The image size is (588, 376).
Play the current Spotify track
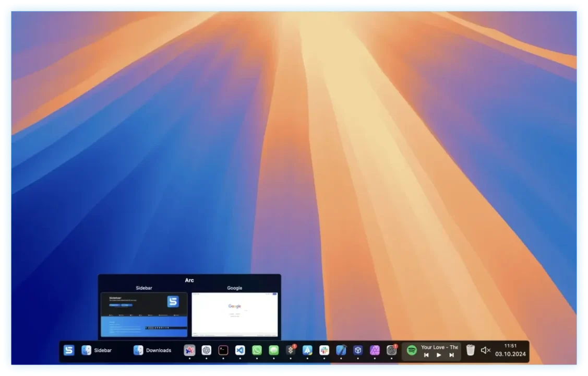point(439,355)
